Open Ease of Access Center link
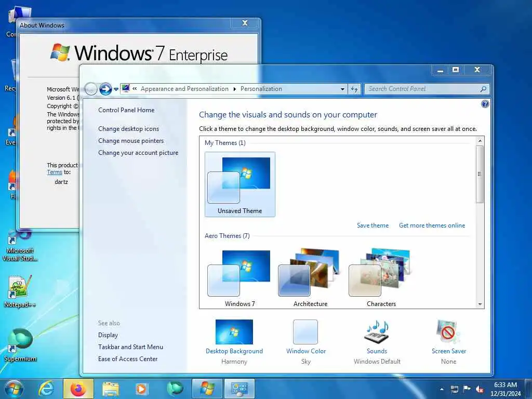This screenshot has width=532, height=399. click(128, 358)
